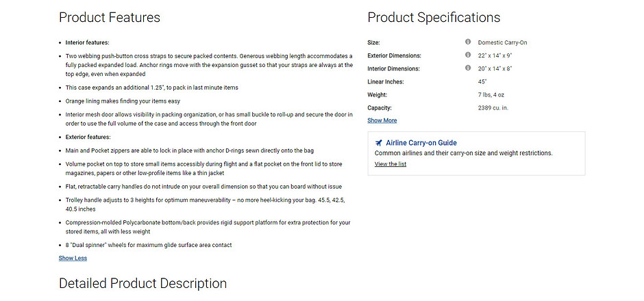Click the Exterior features bullet heading
Viewport: 644px width, 301px height.
pos(88,138)
